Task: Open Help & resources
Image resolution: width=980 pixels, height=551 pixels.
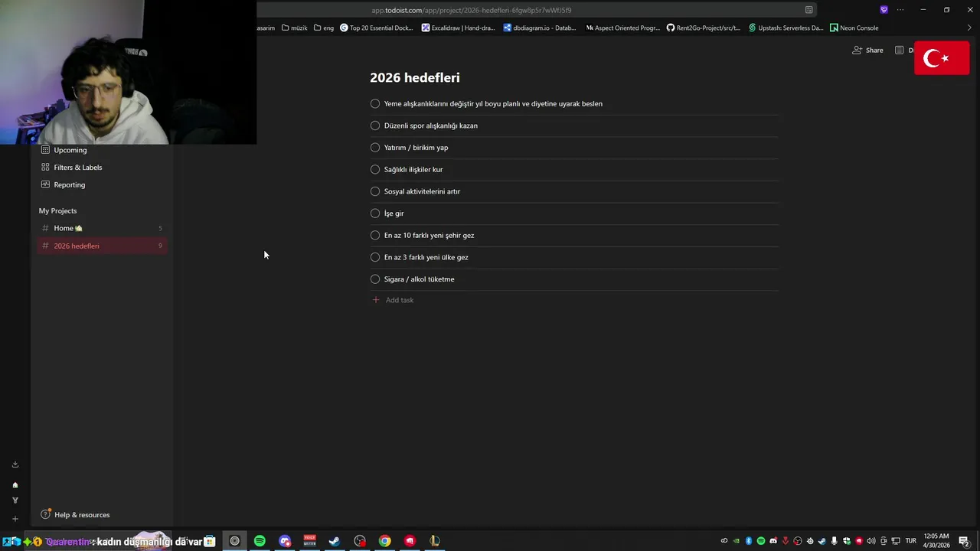Action: coord(75,514)
